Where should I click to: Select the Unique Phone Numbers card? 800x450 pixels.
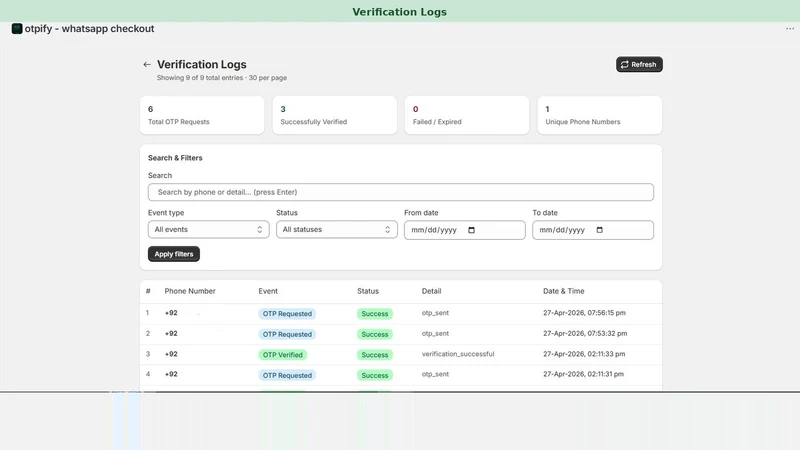[x=599, y=115]
